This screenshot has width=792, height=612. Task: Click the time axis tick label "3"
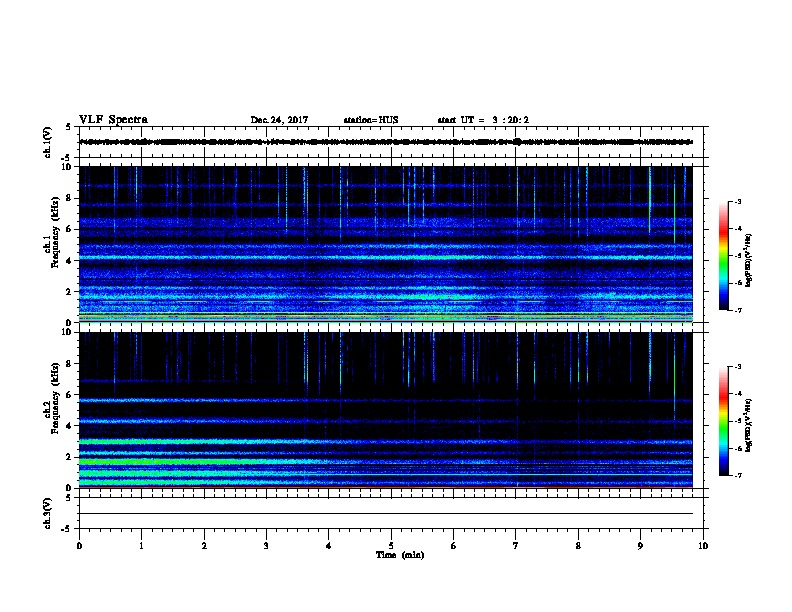[266, 545]
